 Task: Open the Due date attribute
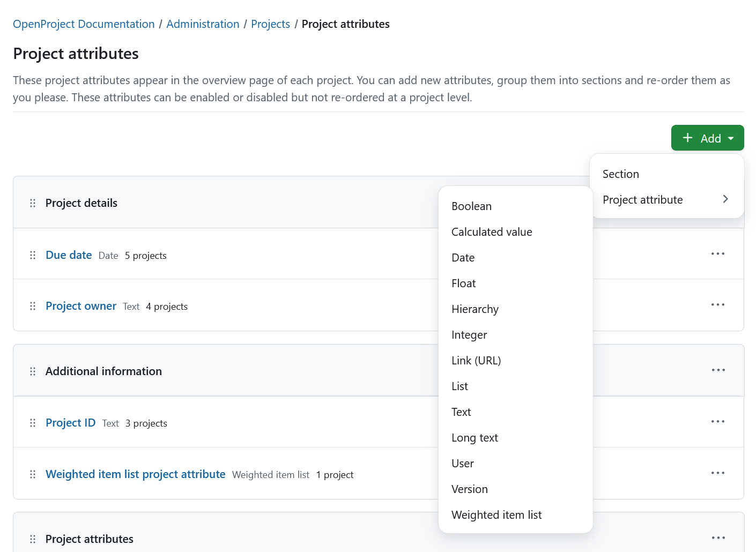tap(69, 255)
